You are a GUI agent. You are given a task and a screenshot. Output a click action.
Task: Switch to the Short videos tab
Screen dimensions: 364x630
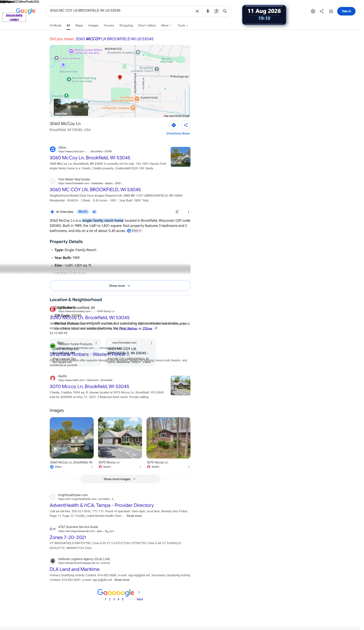(x=147, y=25)
